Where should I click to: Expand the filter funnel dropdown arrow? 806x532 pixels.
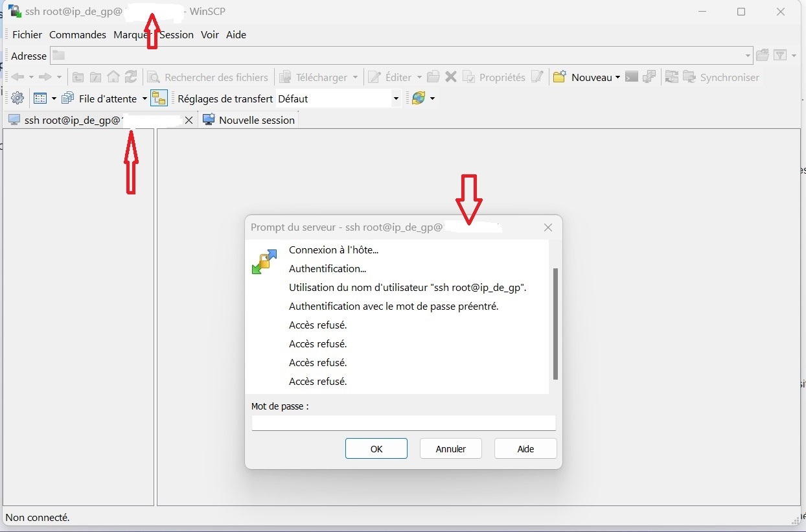(x=794, y=56)
